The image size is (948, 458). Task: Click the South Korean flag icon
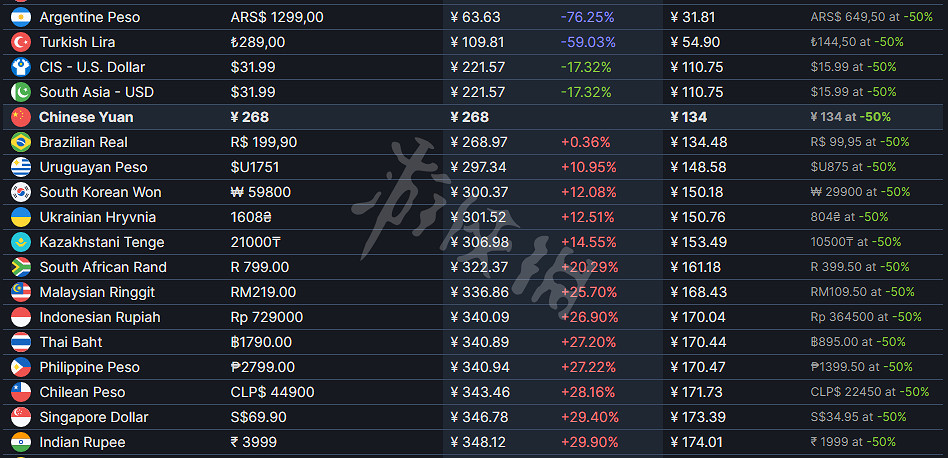click(20, 192)
